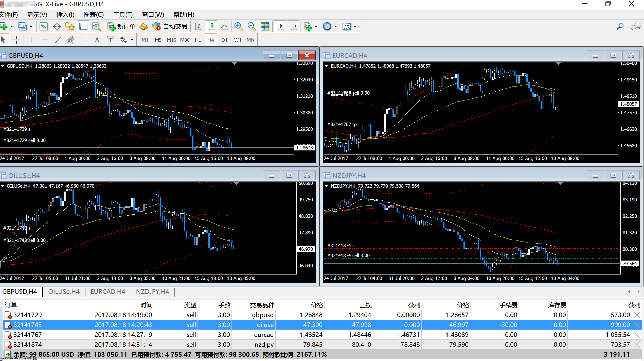Select the text A tool
Screen dimensions: 644x361
click(x=97, y=40)
